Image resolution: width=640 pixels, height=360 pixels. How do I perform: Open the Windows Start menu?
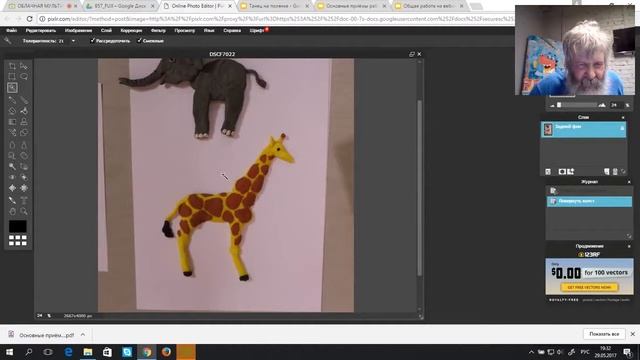(x=9, y=352)
